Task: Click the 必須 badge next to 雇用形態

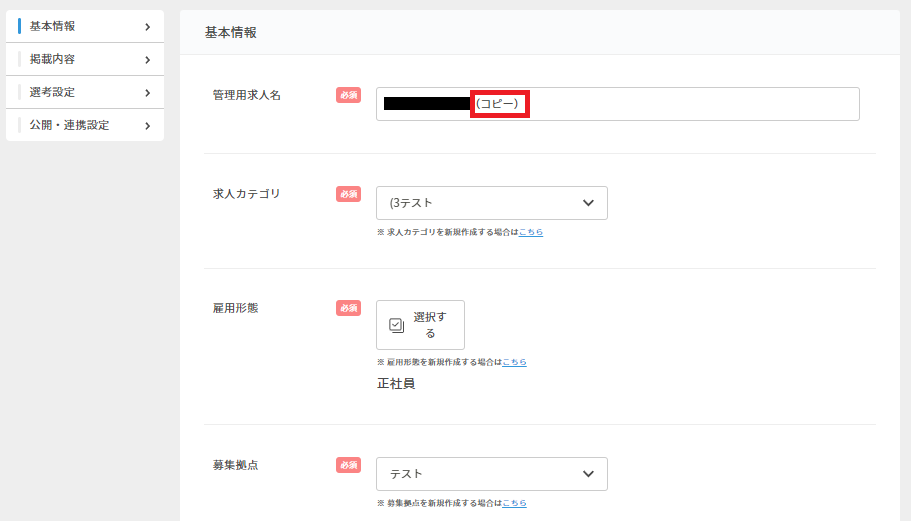Action: (x=348, y=308)
